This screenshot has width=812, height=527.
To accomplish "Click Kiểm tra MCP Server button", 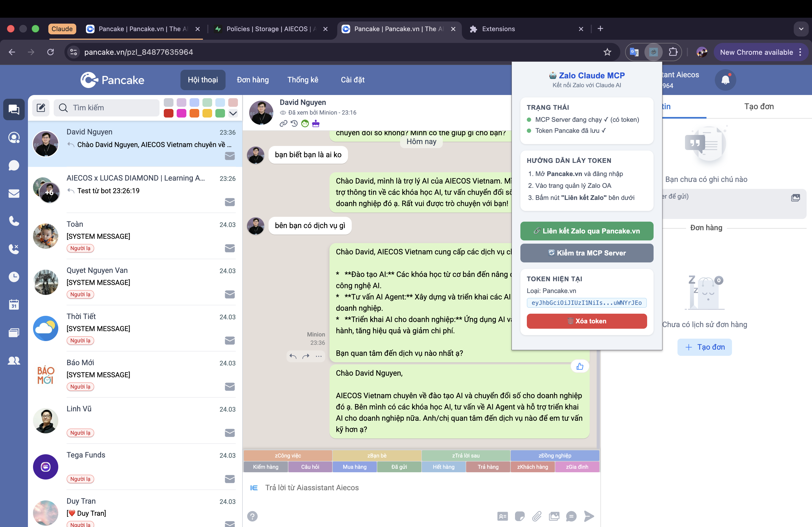I will (x=587, y=253).
